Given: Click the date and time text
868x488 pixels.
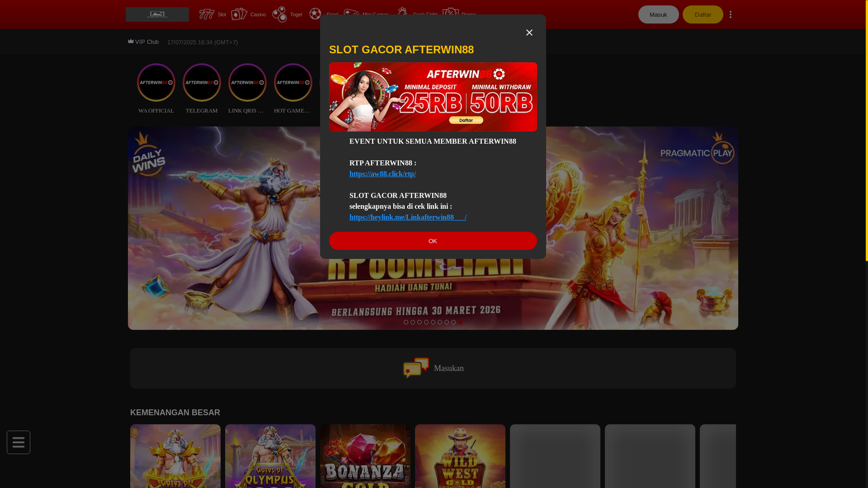Looking at the screenshot, I should (202, 42).
